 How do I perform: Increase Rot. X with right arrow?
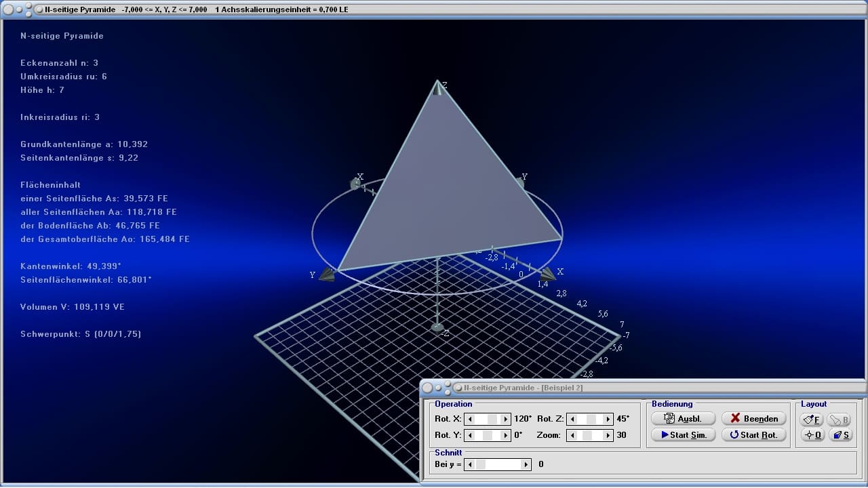(x=505, y=420)
